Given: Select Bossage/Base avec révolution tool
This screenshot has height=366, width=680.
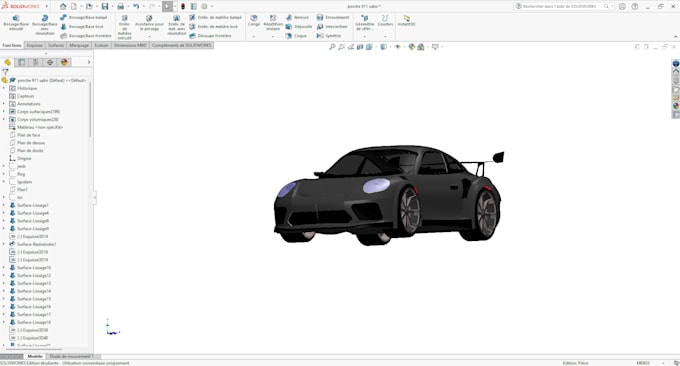Looking at the screenshot, I should 45,25.
